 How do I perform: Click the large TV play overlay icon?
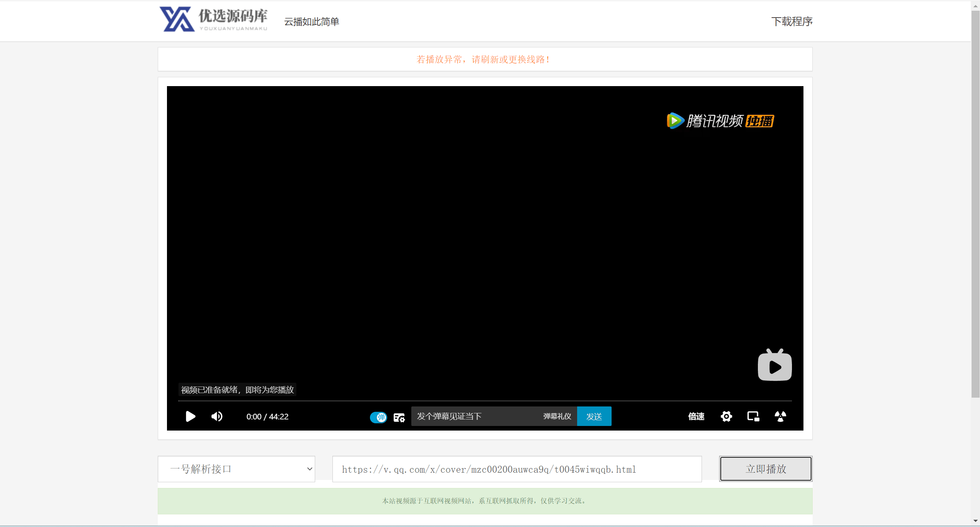coord(775,365)
